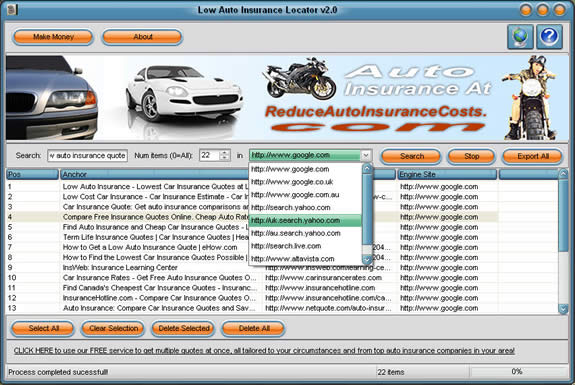
Task: Click first orange title bar window button
Action: pyautogui.click(x=526, y=10)
